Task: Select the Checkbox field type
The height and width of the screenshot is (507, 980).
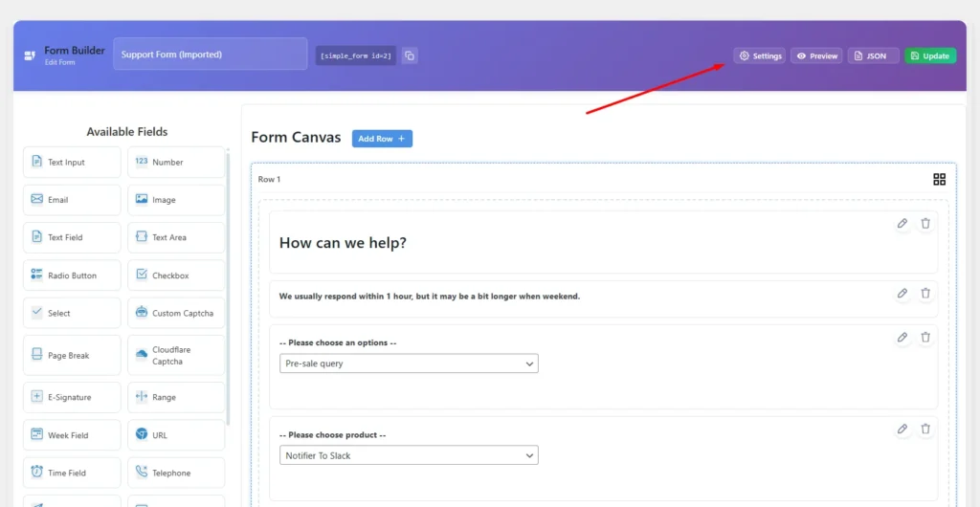Action: point(176,276)
